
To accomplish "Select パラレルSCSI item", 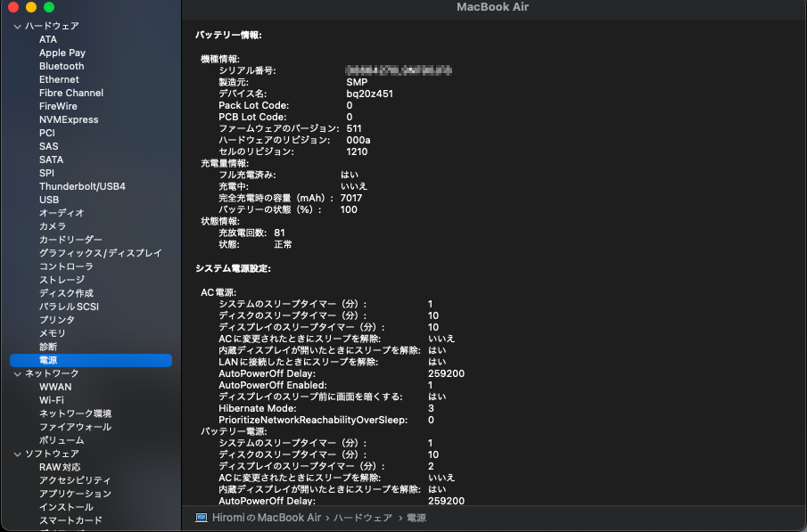I will pyautogui.click(x=69, y=307).
